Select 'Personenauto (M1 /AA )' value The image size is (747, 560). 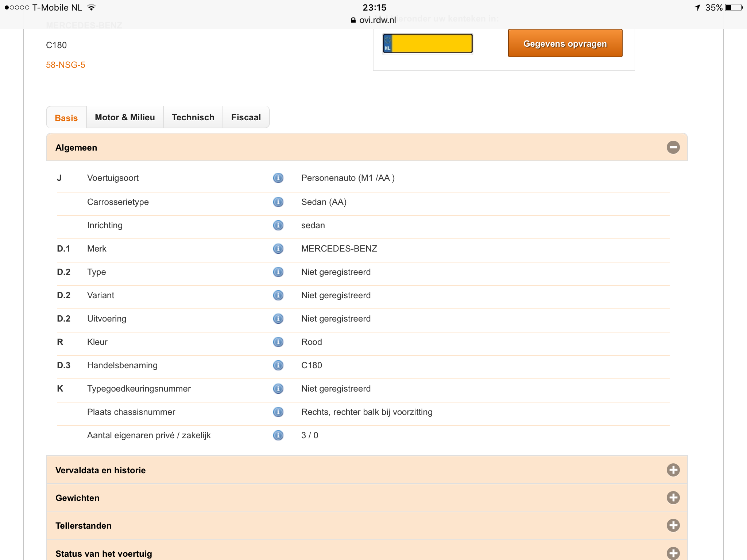[x=348, y=178]
